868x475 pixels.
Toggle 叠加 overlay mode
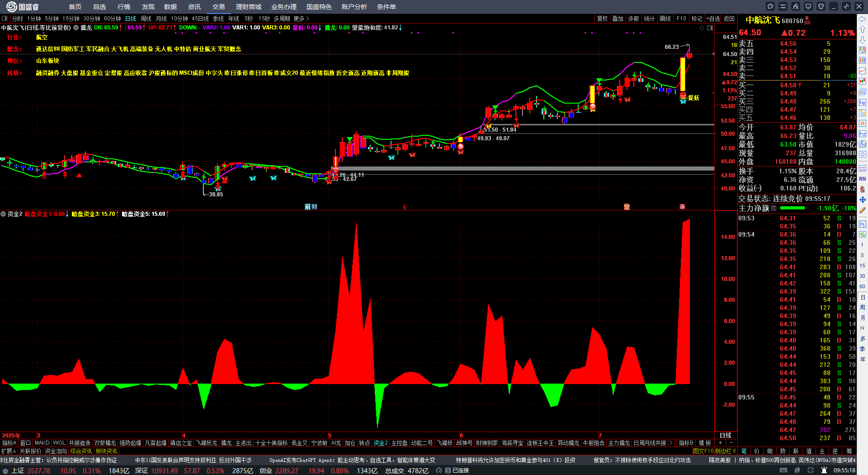point(618,19)
